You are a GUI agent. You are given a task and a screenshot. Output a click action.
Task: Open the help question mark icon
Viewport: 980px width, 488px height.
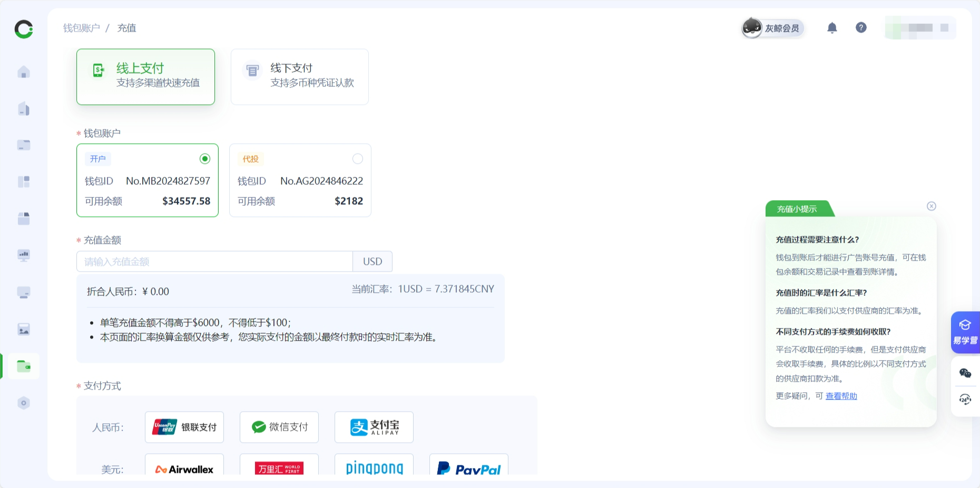coord(861,28)
